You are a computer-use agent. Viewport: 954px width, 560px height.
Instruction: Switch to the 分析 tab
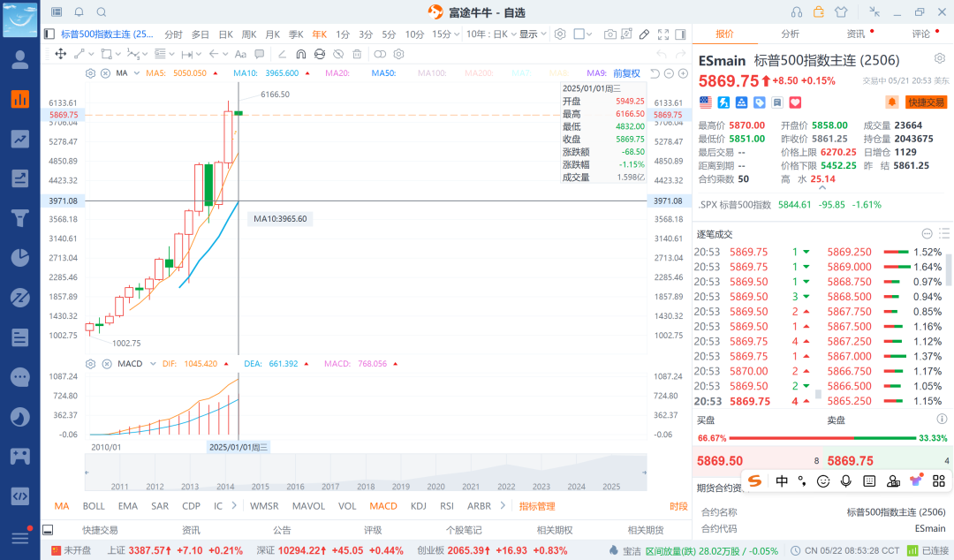pyautogui.click(x=791, y=34)
